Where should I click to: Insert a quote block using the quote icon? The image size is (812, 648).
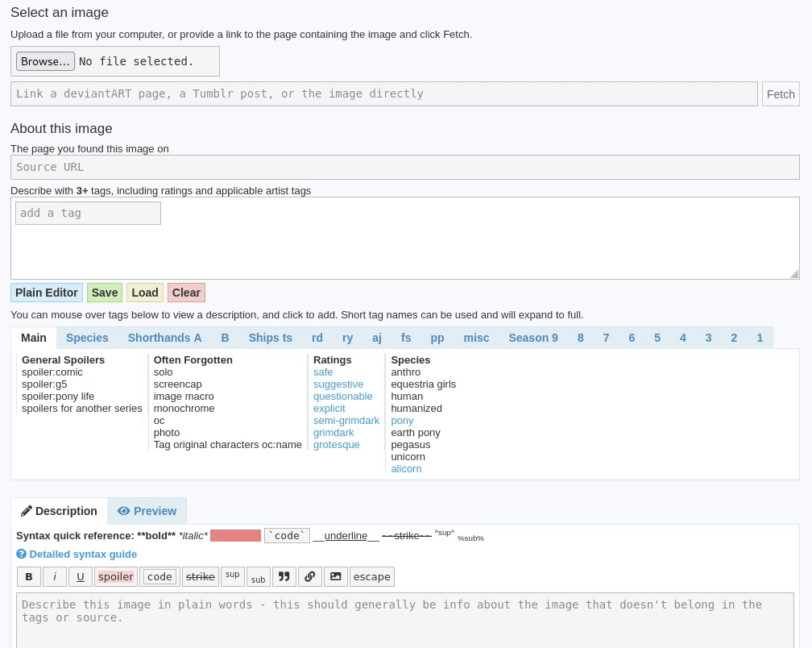click(x=284, y=576)
